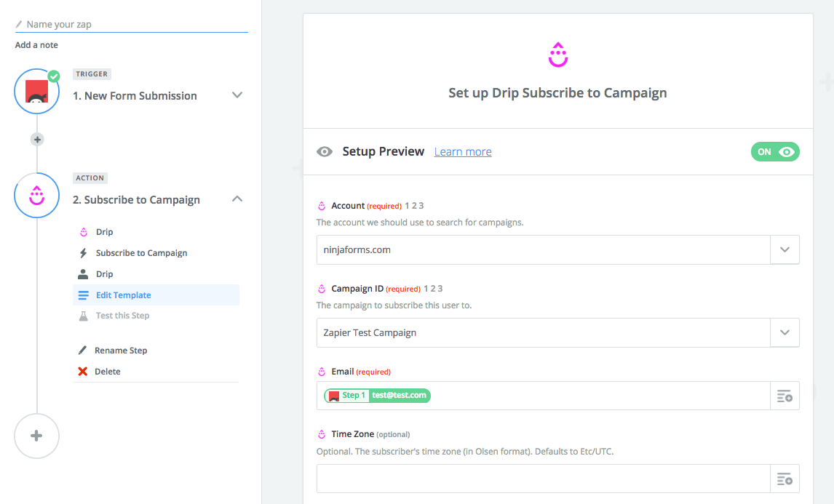Click the Ninja Forms trigger step icon
Viewport: 834px width, 504px height.
tap(36, 92)
